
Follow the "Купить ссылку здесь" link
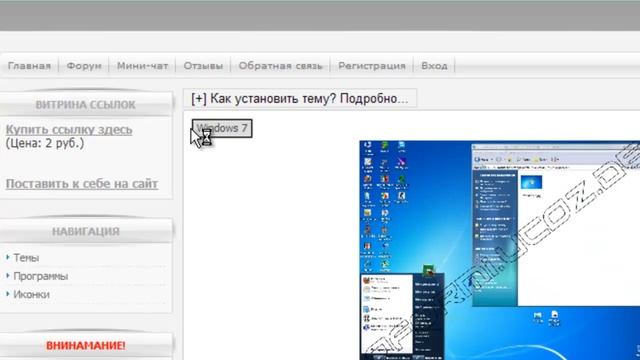[69, 130]
